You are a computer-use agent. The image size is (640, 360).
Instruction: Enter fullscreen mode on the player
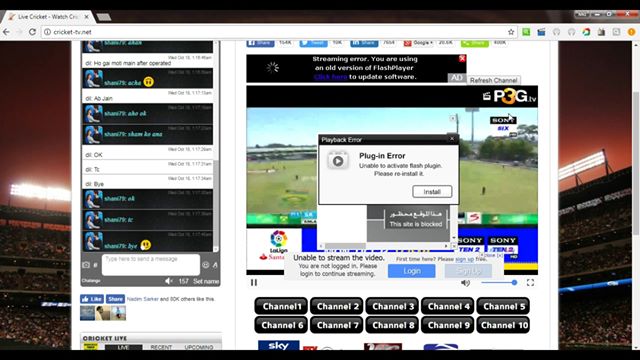tap(530, 282)
